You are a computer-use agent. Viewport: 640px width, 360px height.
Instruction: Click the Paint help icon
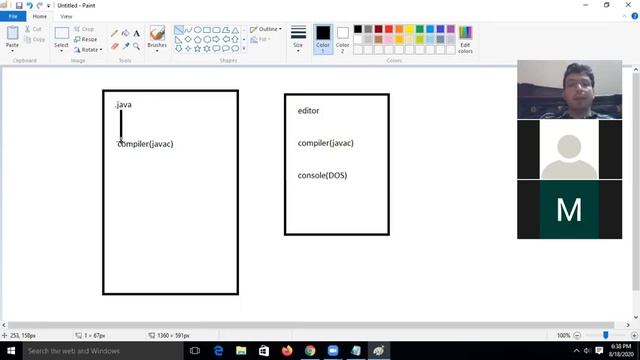point(635,16)
